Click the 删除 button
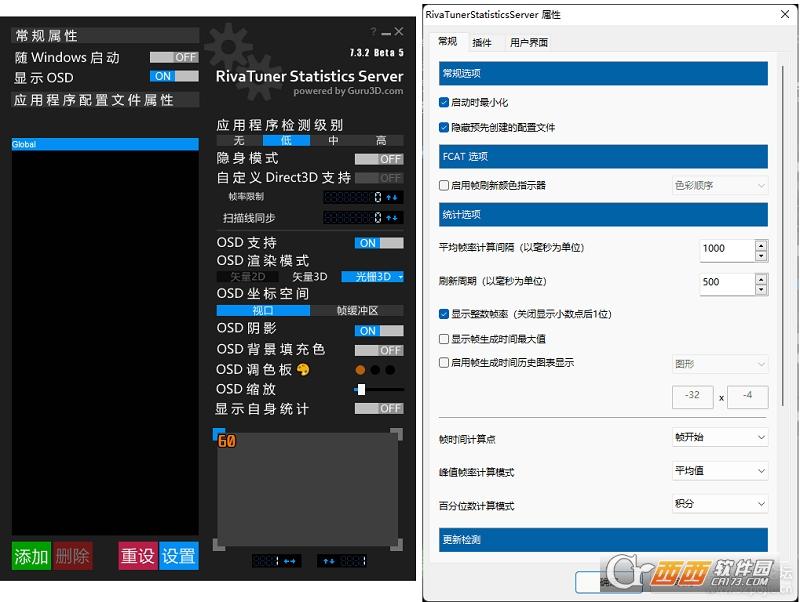The height and width of the screenshot is (602, 800). pos(72,556)
